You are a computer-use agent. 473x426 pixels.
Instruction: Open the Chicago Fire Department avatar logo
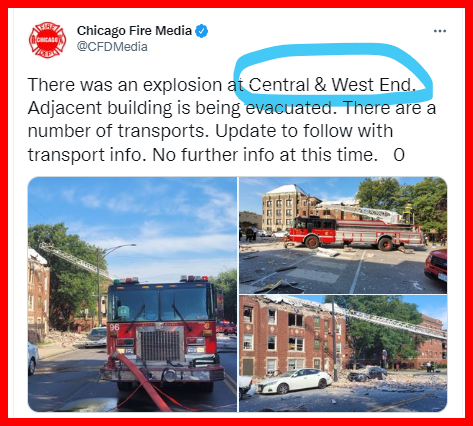47,40
